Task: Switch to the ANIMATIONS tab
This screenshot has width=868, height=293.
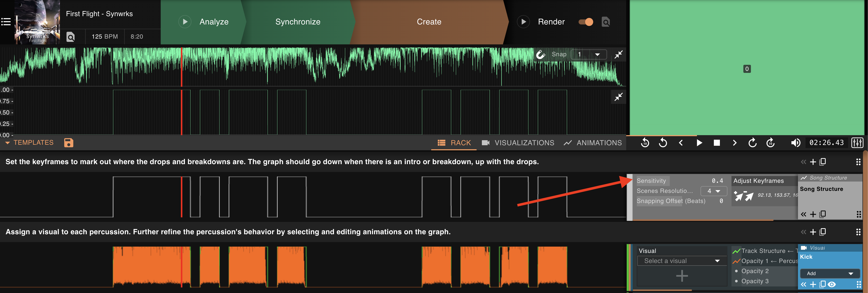Action: pyautogui.click(x=593, y=143)
